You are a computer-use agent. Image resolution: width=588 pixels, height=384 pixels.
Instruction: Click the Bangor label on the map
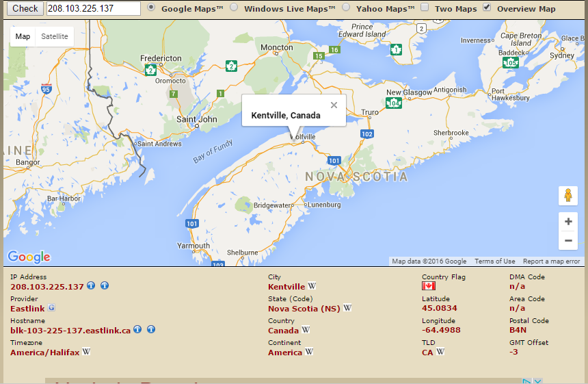[x=28, y=162]
